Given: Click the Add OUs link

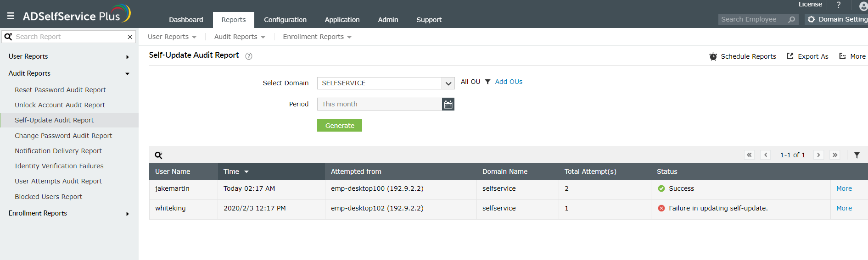Looking at the screenshot, I should point(509,82).
